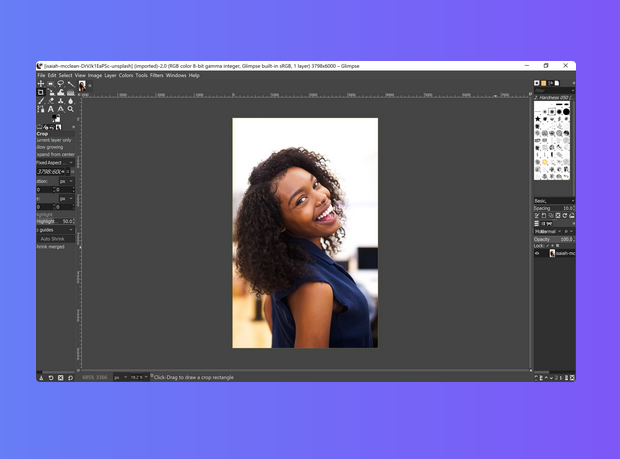
Task: Click the Auto Shrink button
Action: [55, 239]
